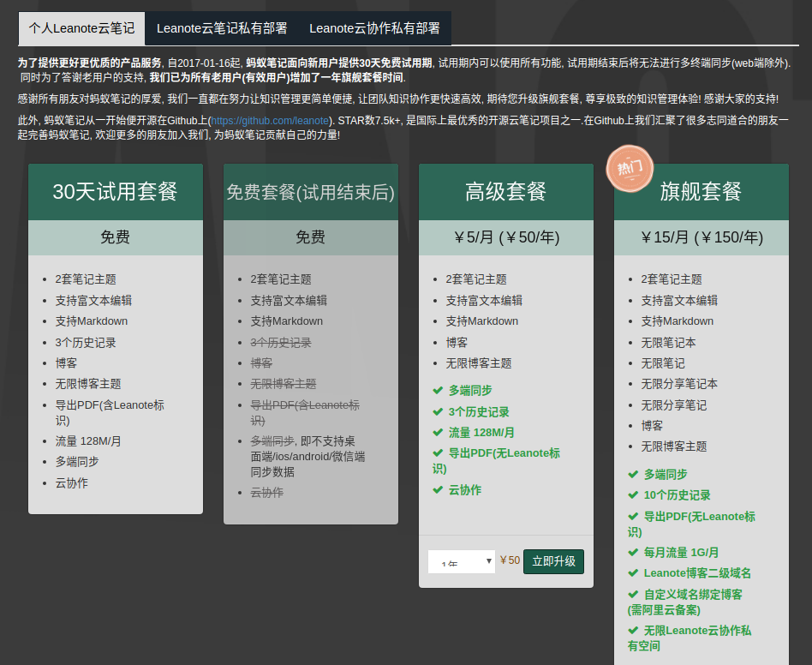The width and height of the screenshot is (812, 665).
Task: Click checkmark icon beside 流量 128M/月 in 高级套餐
Action: click(438, 433)
